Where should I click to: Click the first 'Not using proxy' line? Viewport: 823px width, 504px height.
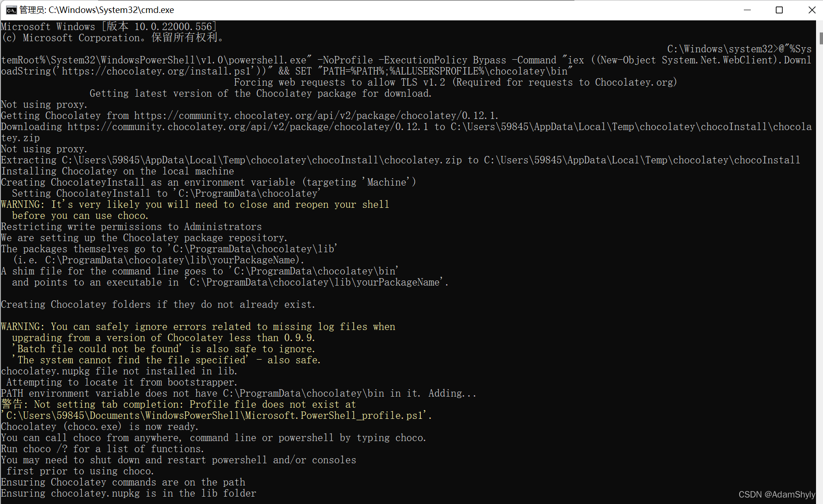pos(44,104)
